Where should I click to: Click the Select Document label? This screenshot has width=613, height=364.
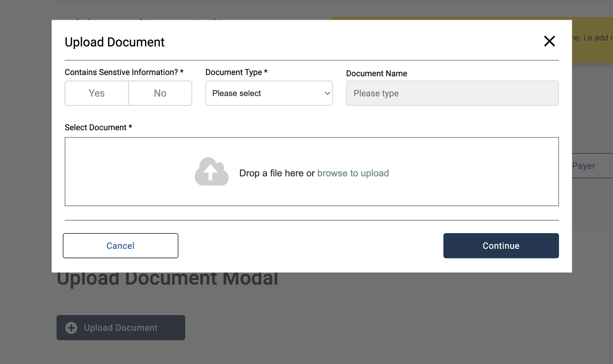98,127
